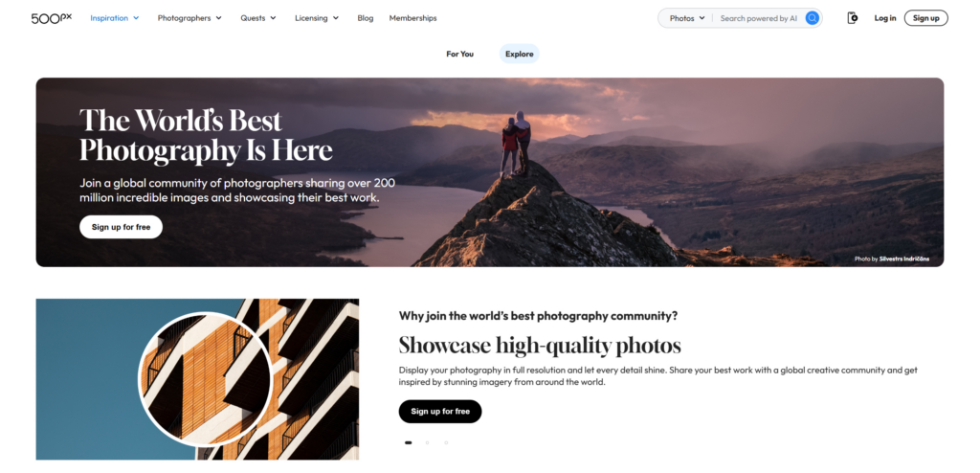980x473 pixels.
Task: Click the blue search magnifier icon
Action: tap(812, 18)
